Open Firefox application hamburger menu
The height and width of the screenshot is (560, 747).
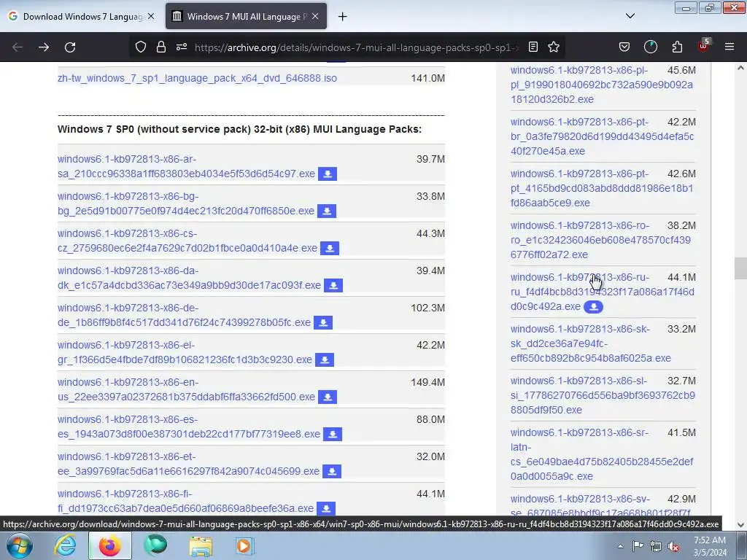point(729,47)
